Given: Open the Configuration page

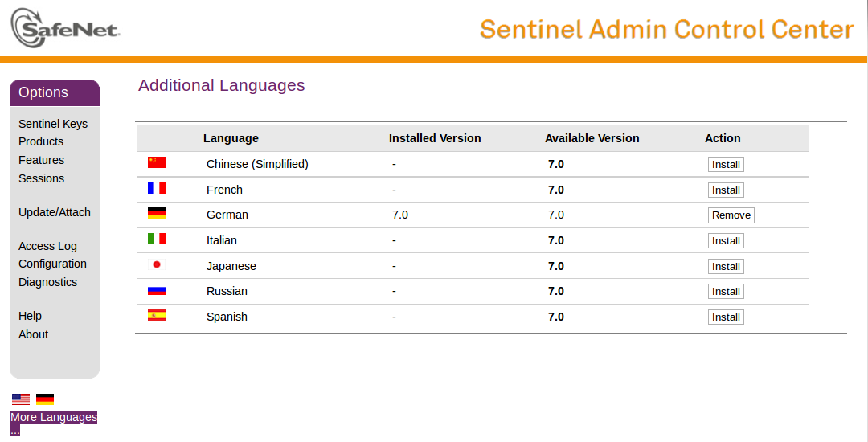Looking at the screenshot, I should pos(52,264).
